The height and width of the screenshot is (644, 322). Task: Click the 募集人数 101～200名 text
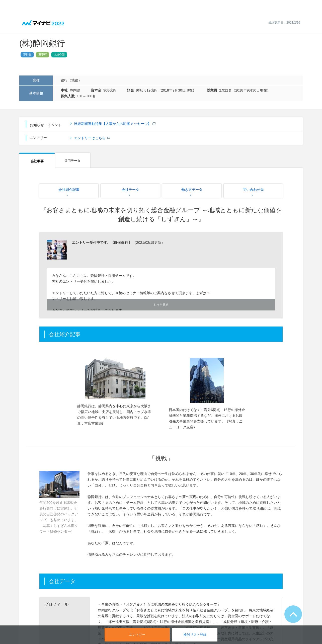tap(78, 96)
